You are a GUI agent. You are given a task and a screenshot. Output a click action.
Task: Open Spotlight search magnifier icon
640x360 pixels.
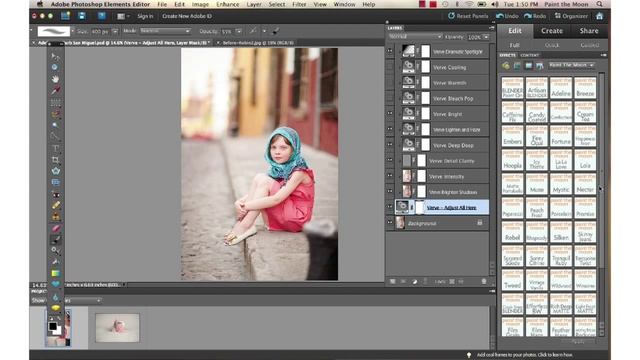click(x=599, y=4)
